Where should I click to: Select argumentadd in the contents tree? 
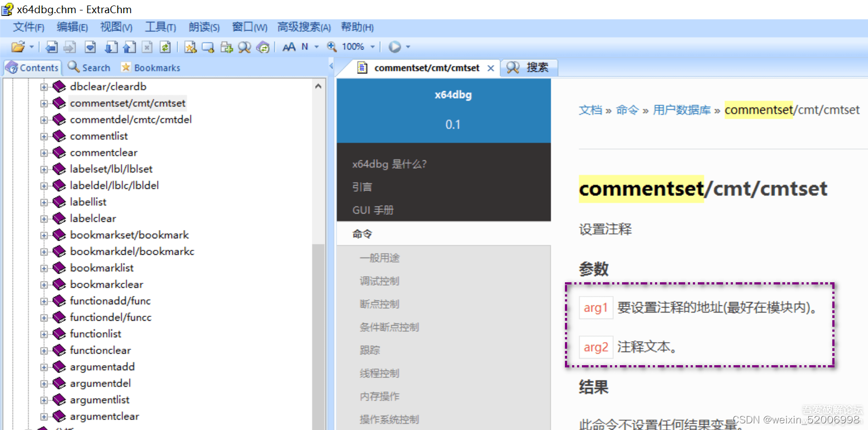pyautogui.click(x=102, y=366)
